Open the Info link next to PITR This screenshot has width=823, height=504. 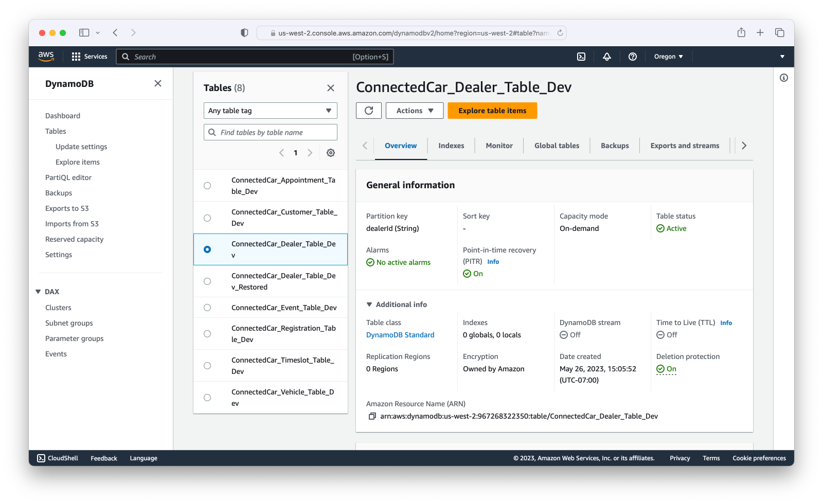coord(493,262)
